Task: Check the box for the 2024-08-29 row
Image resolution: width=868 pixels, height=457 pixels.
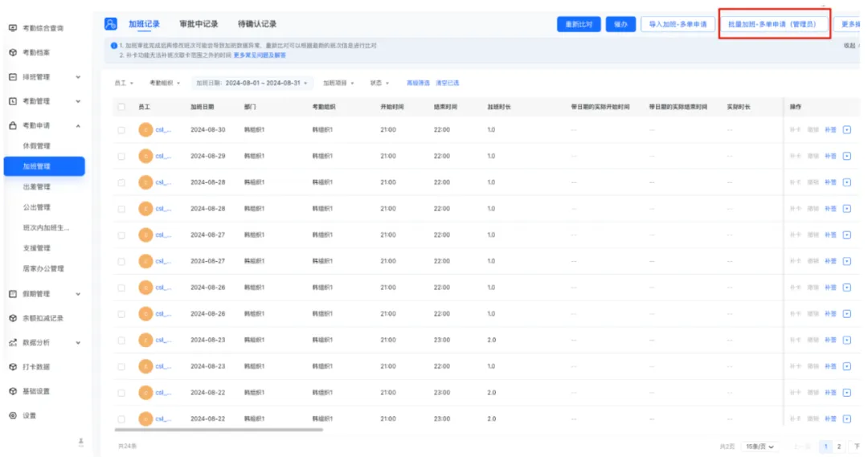Action: coord(121,156)
